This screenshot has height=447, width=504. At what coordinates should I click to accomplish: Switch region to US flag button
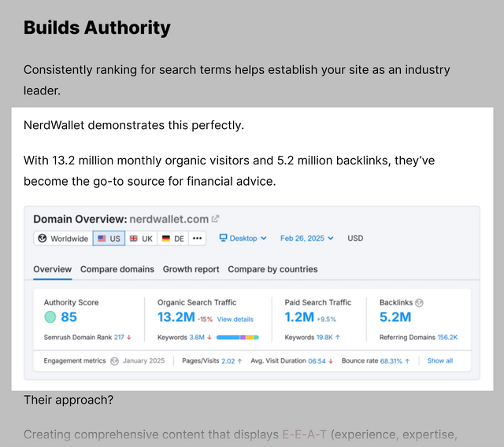[108, 238]
